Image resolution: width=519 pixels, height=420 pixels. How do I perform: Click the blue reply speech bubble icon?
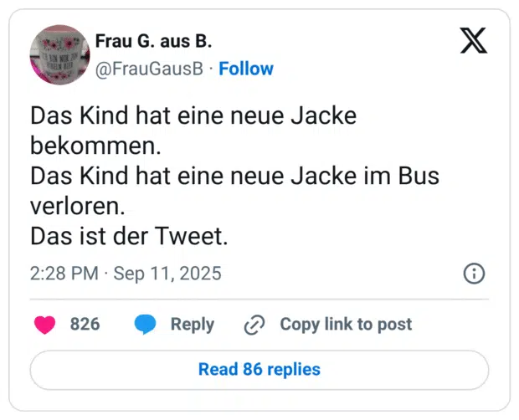click(x=146, y=325)
